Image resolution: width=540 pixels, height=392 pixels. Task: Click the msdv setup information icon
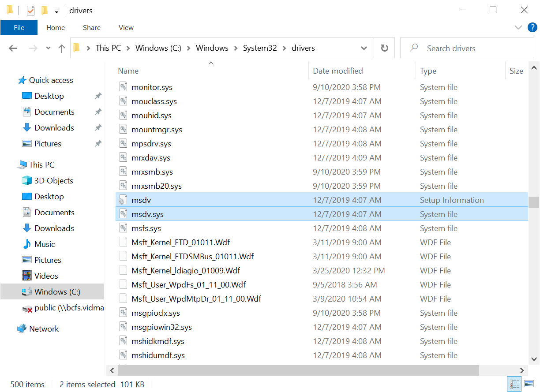pos(123,200)
